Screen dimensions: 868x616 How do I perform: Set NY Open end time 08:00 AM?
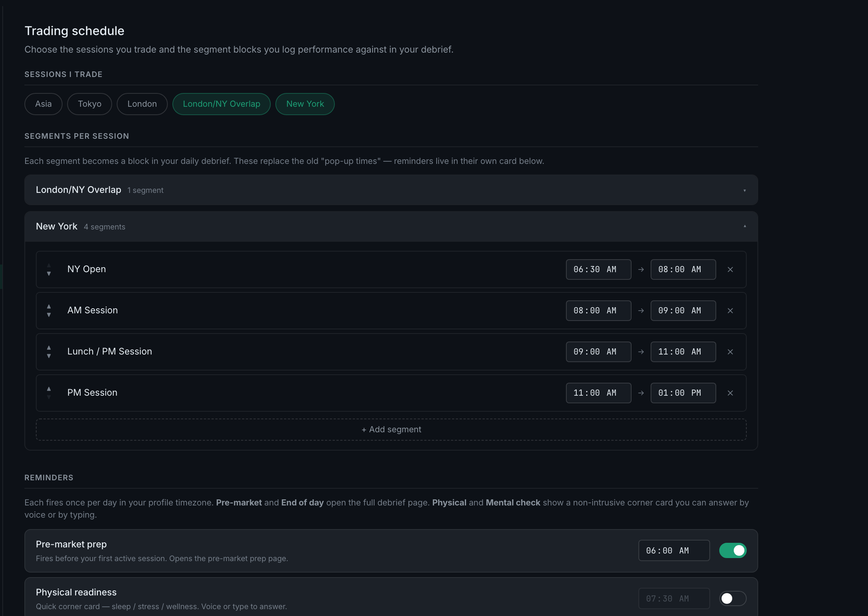tap(683, 269)
